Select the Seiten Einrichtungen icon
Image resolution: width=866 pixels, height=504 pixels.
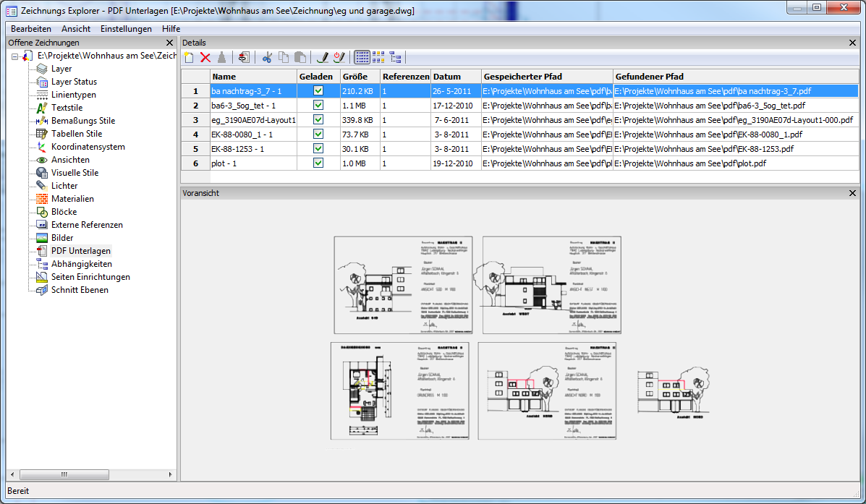pos(42,277)
